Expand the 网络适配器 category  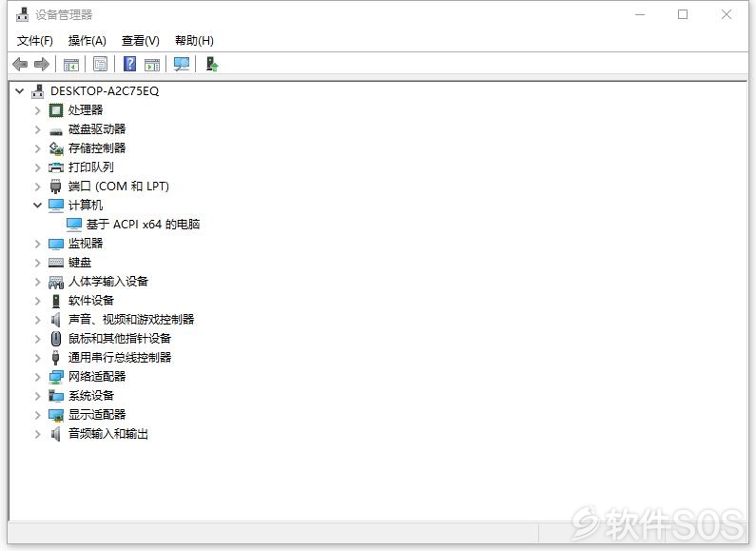pos(38,377)
